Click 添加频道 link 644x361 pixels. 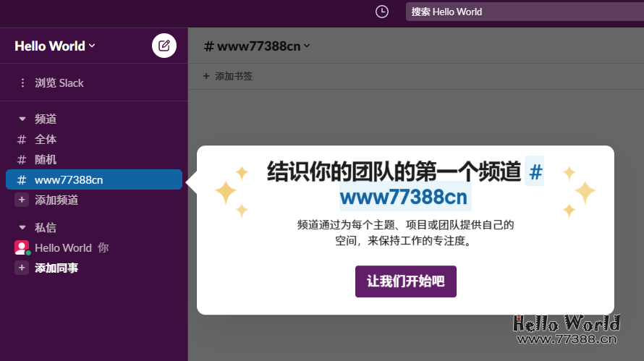click(56, 200)
